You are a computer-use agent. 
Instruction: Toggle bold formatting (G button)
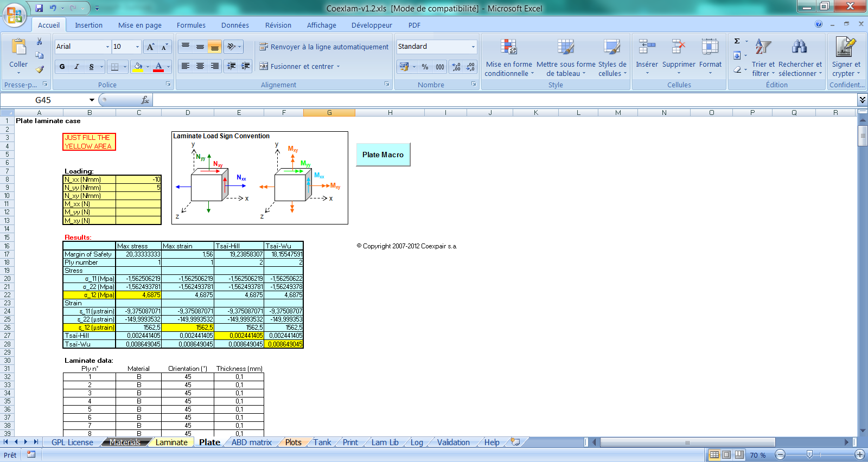[62, 67]
